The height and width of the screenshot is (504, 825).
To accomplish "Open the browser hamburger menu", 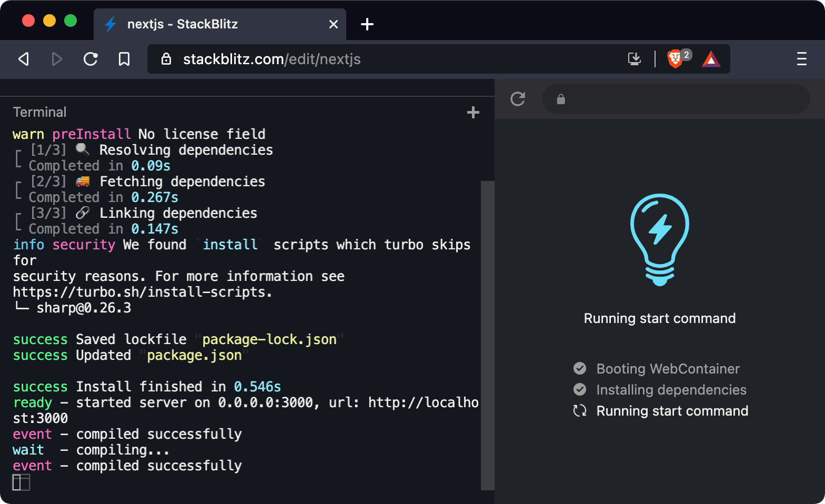I will [801, 59].
